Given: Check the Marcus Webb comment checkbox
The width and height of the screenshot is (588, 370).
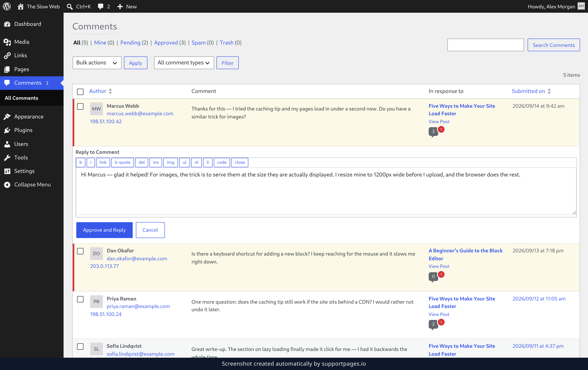Looking at the screenshot, I should (80, 107).
